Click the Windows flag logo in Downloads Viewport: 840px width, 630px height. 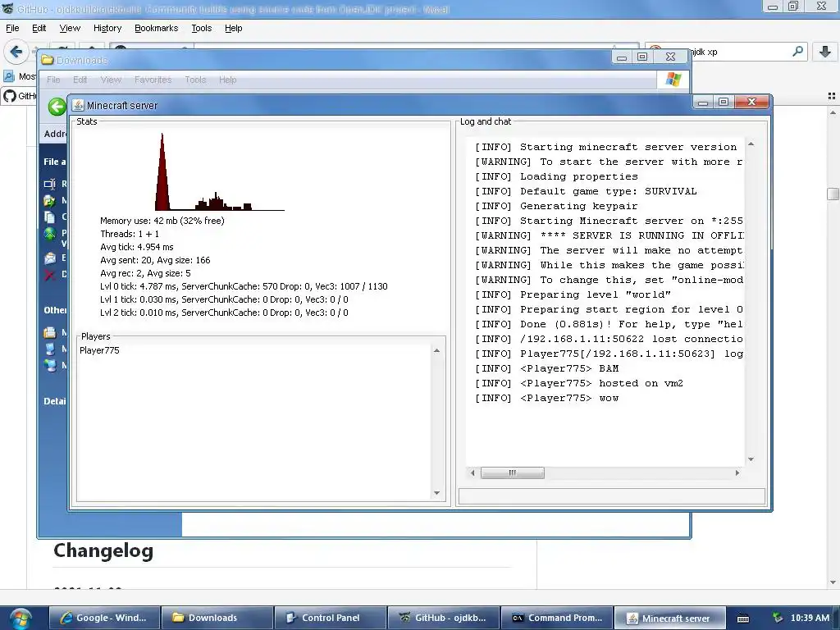click(x=673, y=80)
